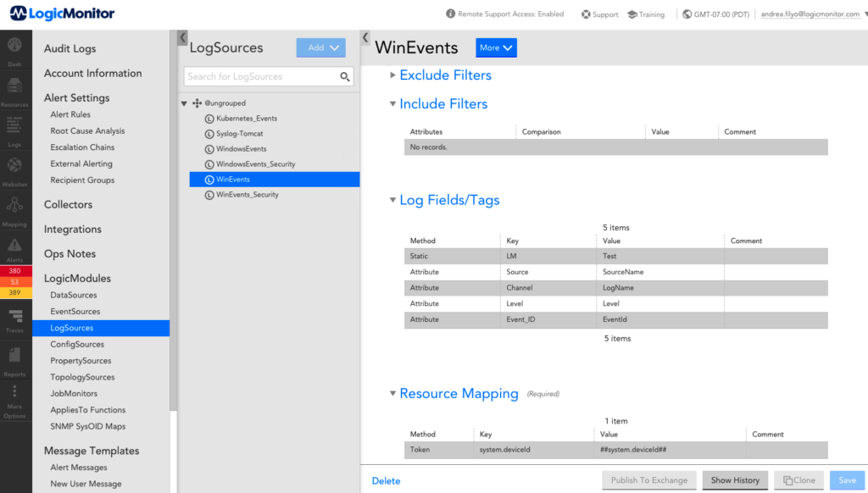Expand the Exclude Filters section
This screenshot has height=493, width=868.
point(392,75)
